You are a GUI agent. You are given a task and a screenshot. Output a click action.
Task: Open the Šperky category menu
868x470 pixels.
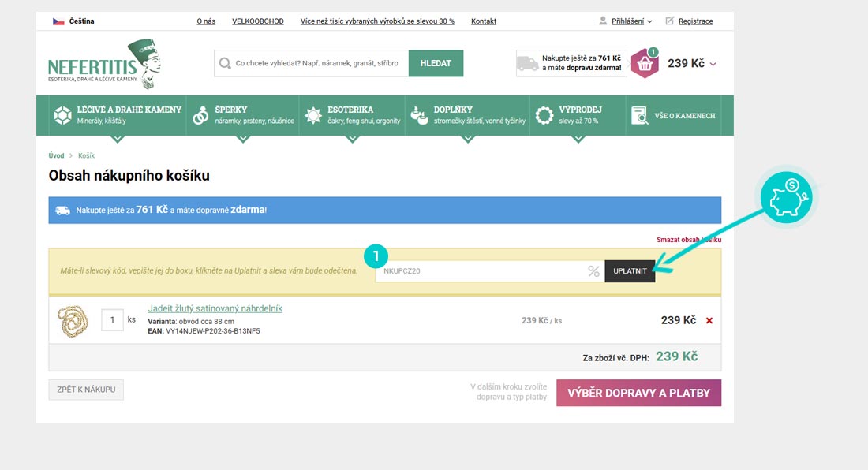[243, 115]
